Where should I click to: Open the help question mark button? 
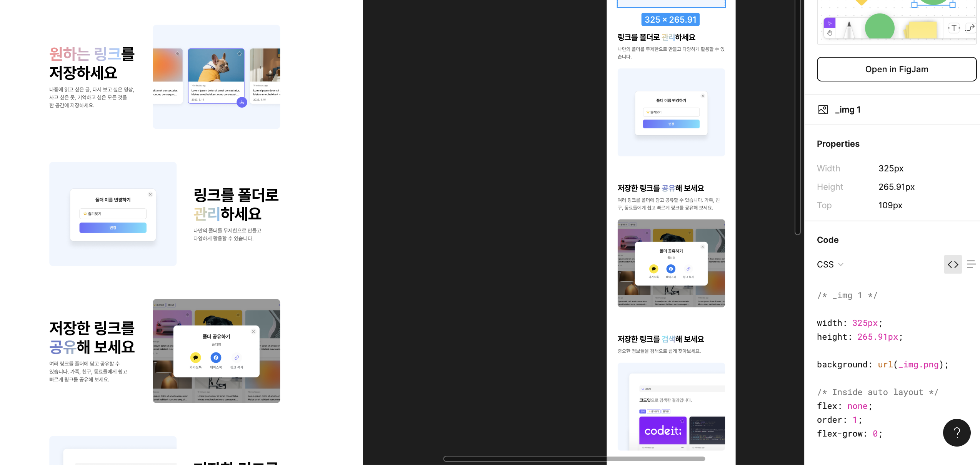point(957,432)
